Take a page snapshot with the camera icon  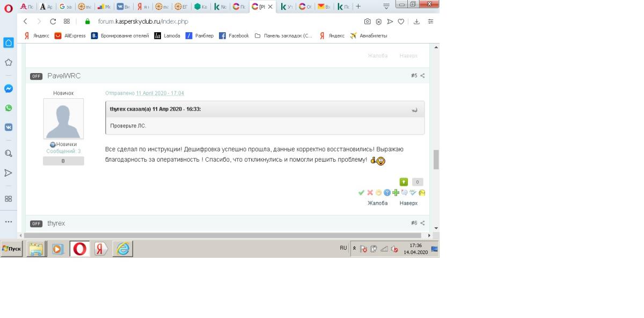coord(367,21)
